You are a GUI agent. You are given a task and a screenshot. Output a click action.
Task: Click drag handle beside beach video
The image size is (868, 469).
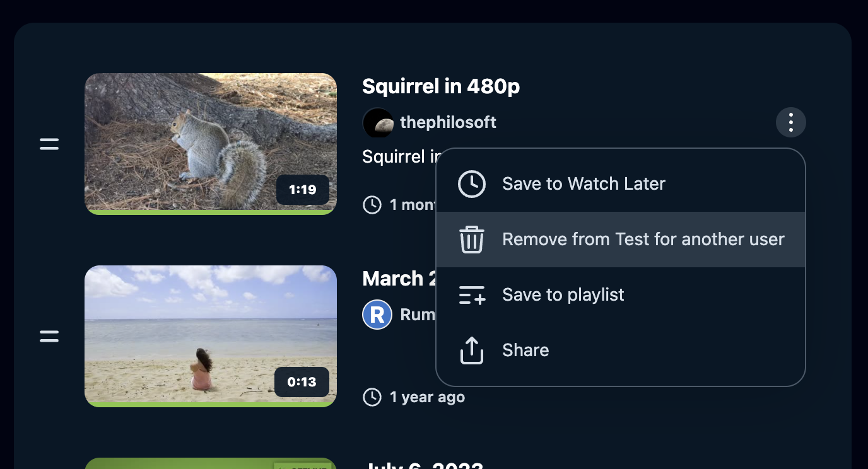coord(49,337)
